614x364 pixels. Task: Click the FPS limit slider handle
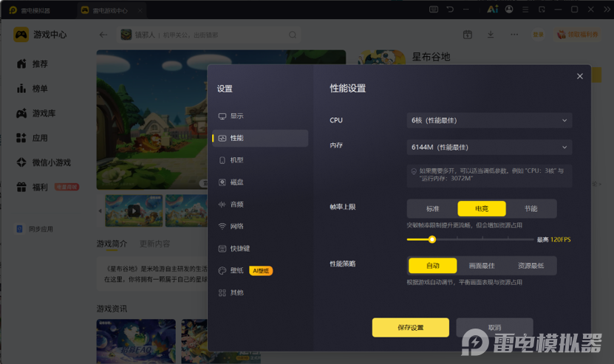click(x=432, y=239)
